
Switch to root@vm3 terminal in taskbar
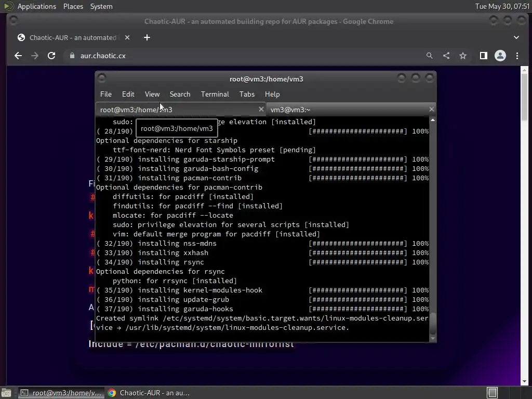61,393
